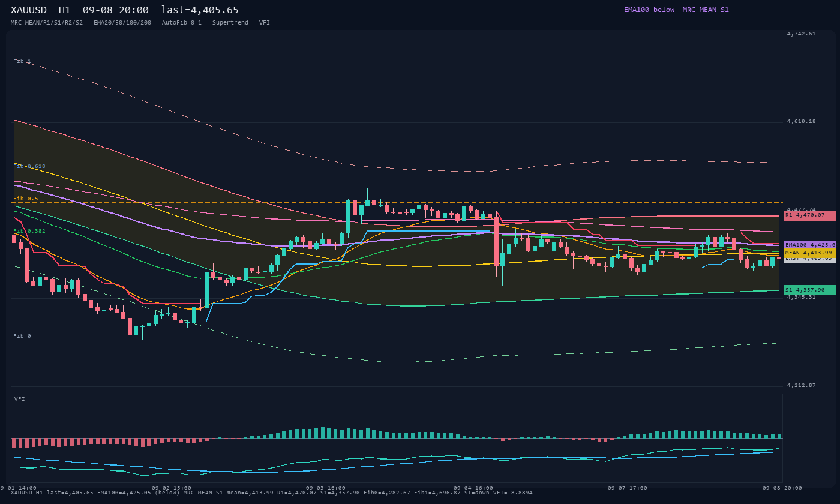Select the 09-04 16:00 time axis label
Screen dimensions: 840x504
473,488
